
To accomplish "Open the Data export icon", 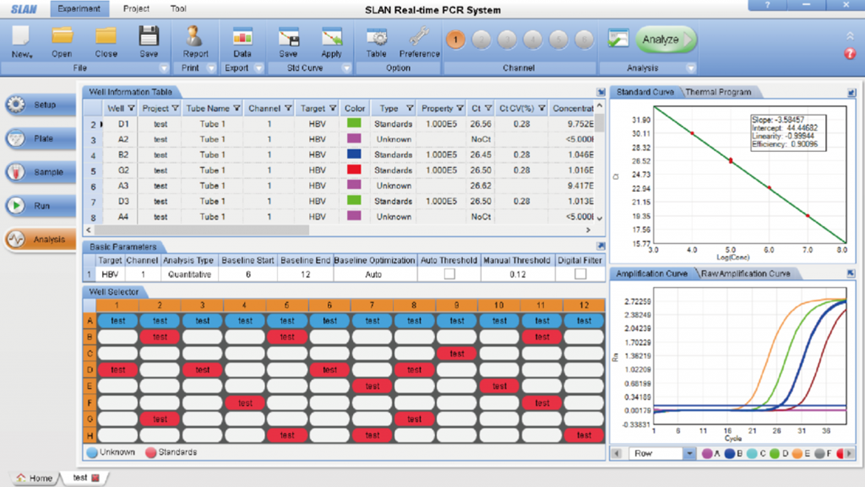I will pyautogui.click(x=242, y=39).
